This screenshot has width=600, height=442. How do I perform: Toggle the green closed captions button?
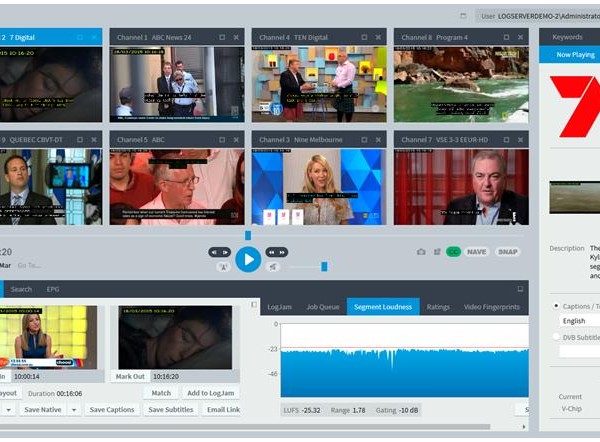tap(453, 252)
